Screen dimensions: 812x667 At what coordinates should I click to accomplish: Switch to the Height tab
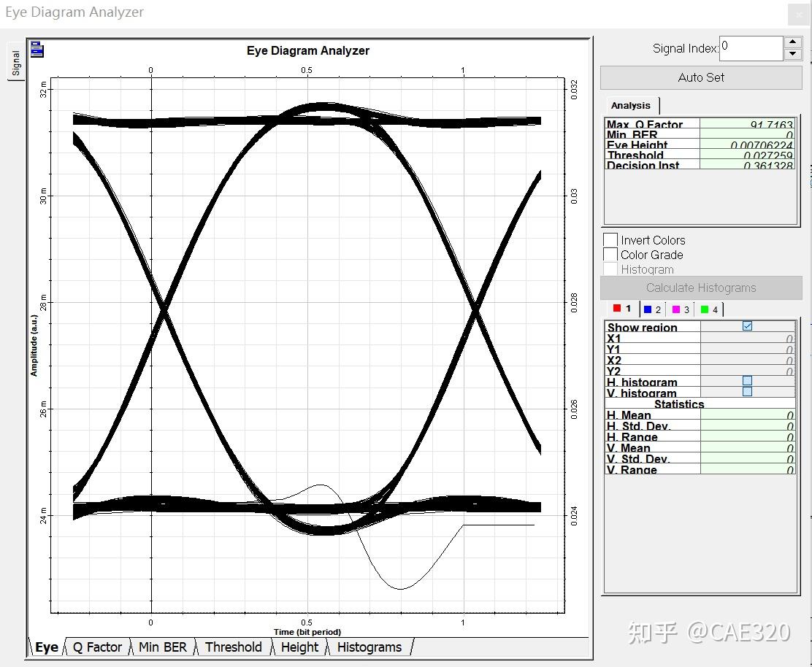coord(299,647)
